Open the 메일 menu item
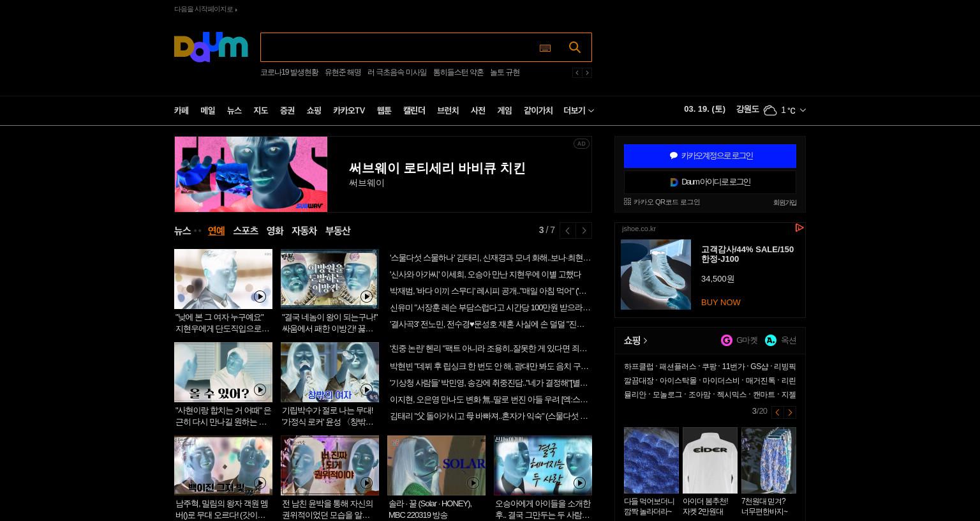Image resolution: width=980 pixels, height=521 pixels. 207,110
